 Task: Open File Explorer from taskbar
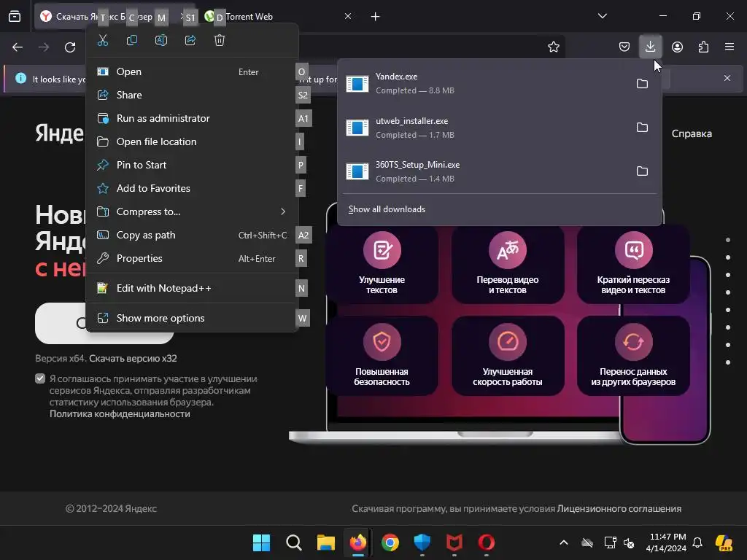326,542
